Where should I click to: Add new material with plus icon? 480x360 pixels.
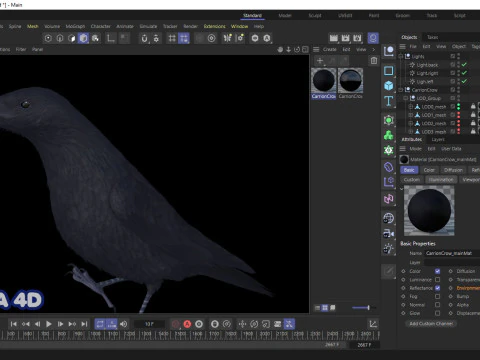click(x=320, y=61)
